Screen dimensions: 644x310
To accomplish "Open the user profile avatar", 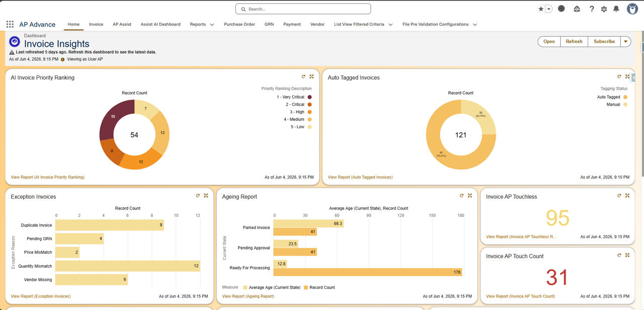I will [632, 9].
